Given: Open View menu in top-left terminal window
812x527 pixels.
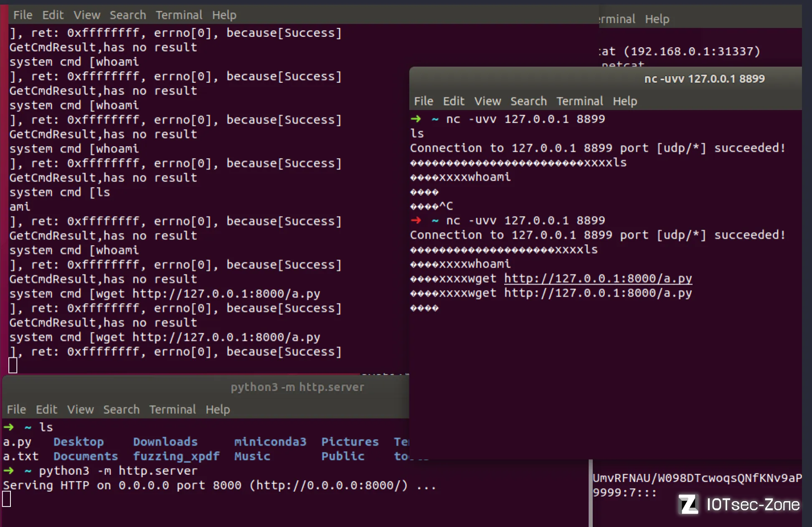Looking at the screenshot, I should click(x=87, y=15).
